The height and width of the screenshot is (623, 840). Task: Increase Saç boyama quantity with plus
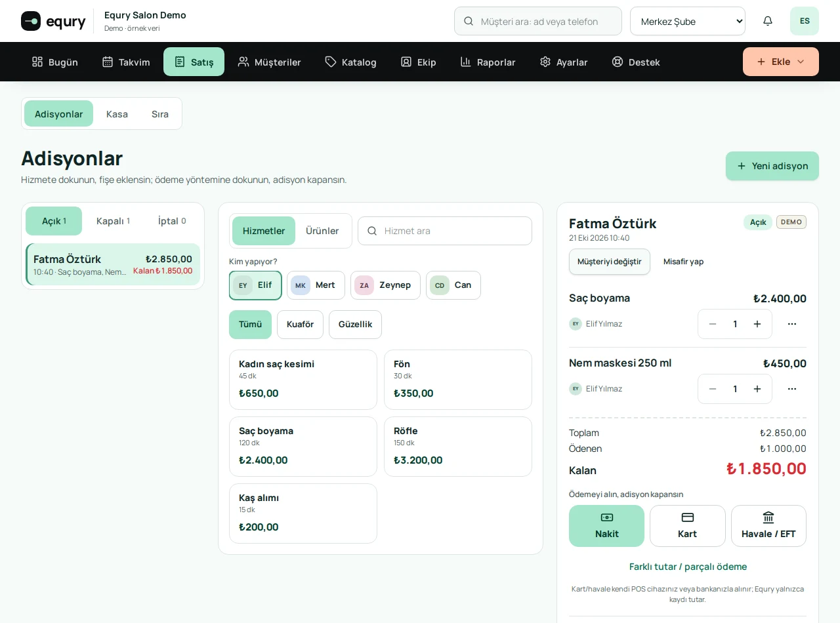757,324
